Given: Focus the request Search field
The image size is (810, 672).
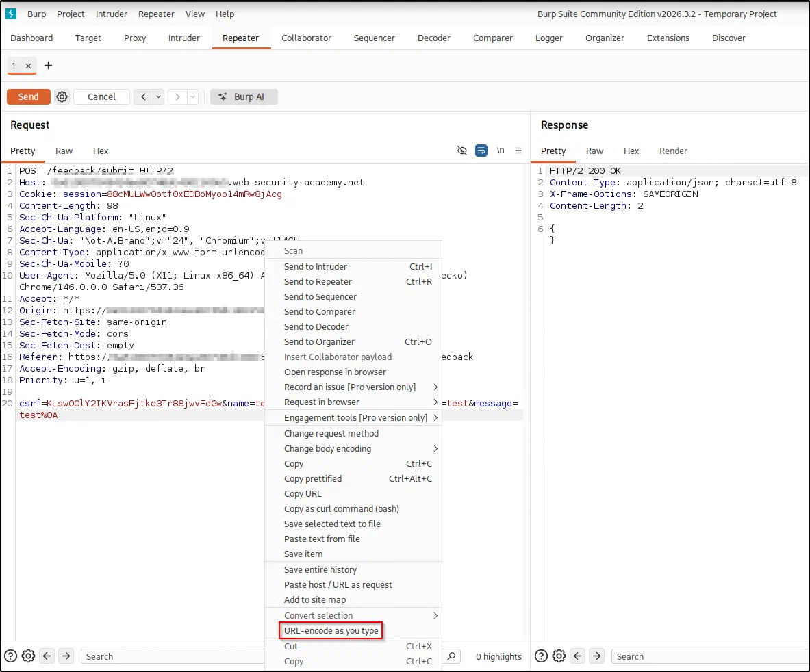Looking at the screenshot, I should point(173,656).
